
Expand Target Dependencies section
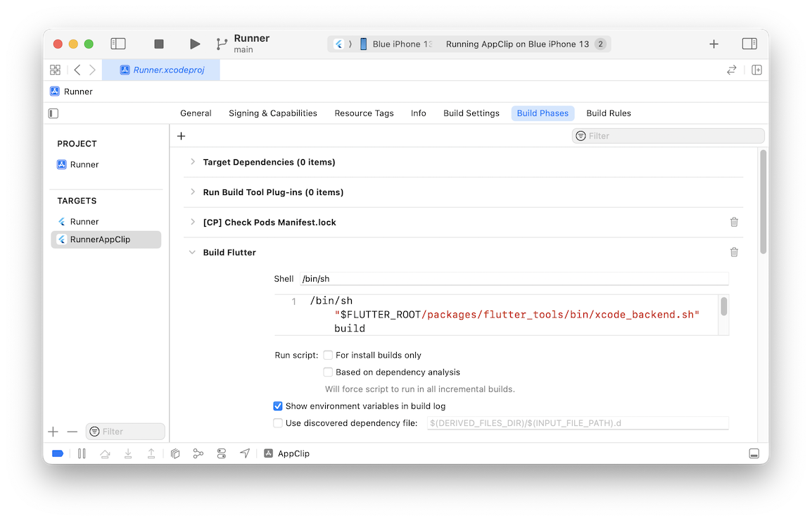pos(193,162)
